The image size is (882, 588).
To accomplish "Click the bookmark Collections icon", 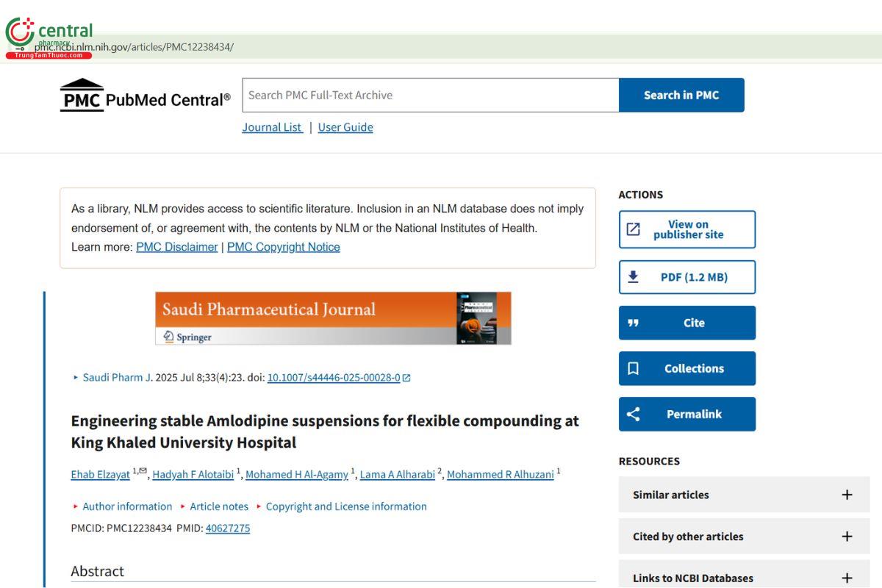I will tap(633, 368).
